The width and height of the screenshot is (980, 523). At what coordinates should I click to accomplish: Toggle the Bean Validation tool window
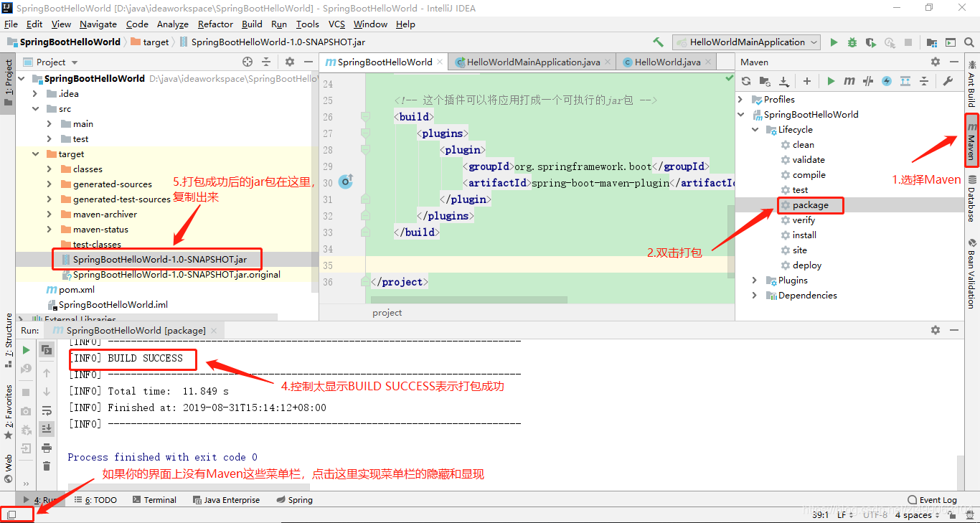[972, 274]
